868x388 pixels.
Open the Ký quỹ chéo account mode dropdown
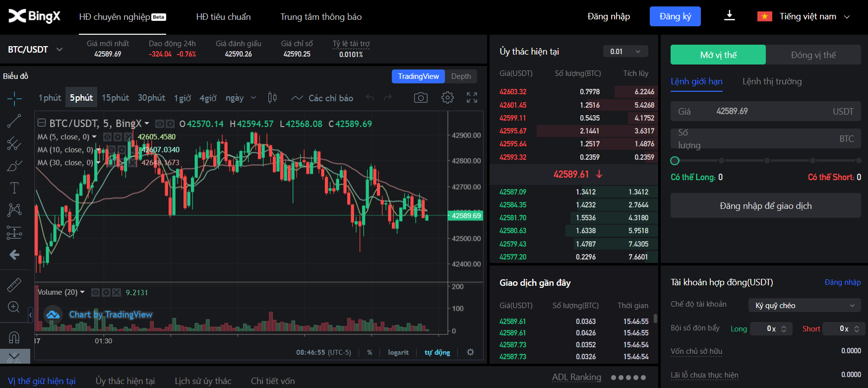point(805,305)
